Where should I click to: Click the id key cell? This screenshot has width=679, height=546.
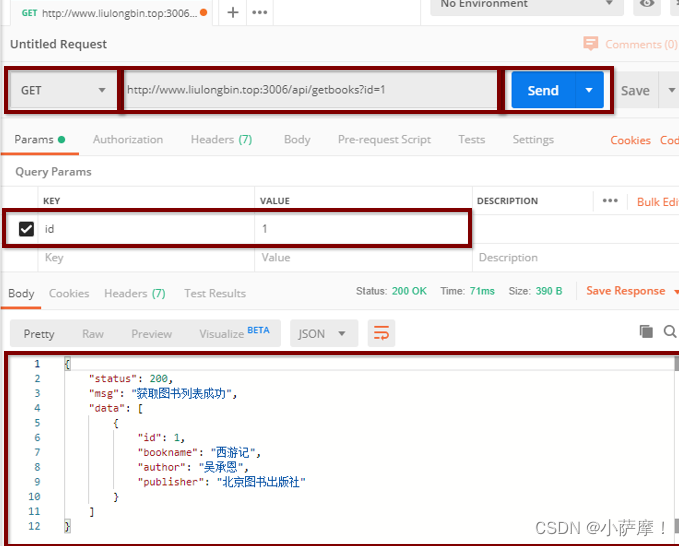pyautogui.click(x=146, y=229)
